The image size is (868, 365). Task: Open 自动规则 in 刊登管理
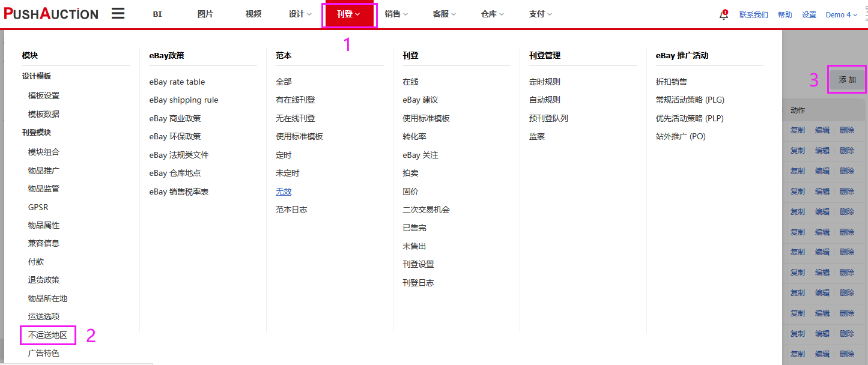[x=545, y=100]
